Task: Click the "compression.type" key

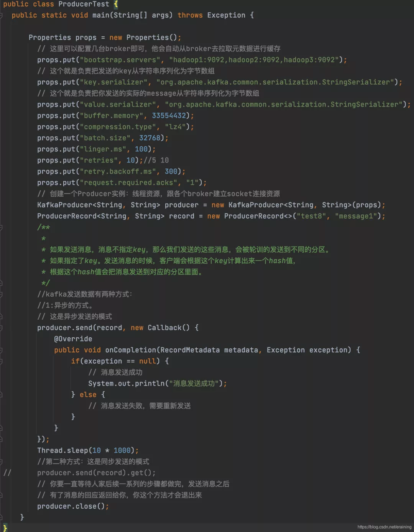Action: [x=118, y=126]
